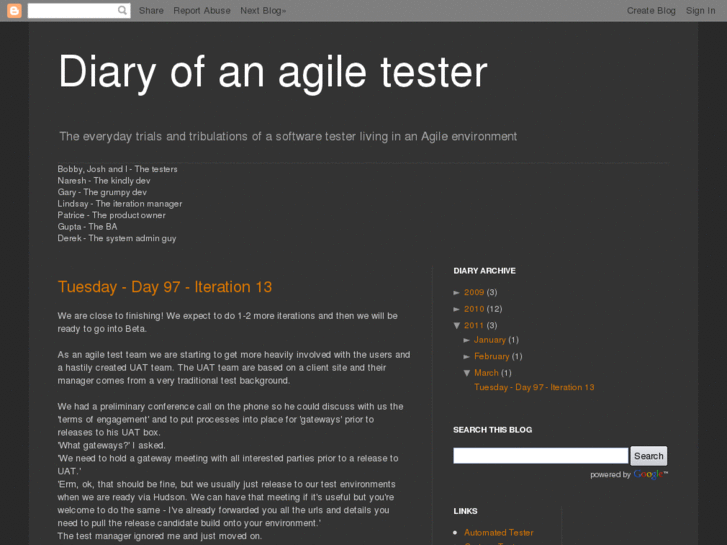This screenshot has height=545, width=727.
Task: Click text 'Derek - The system admin guy'
Action: tap(117, 238)
